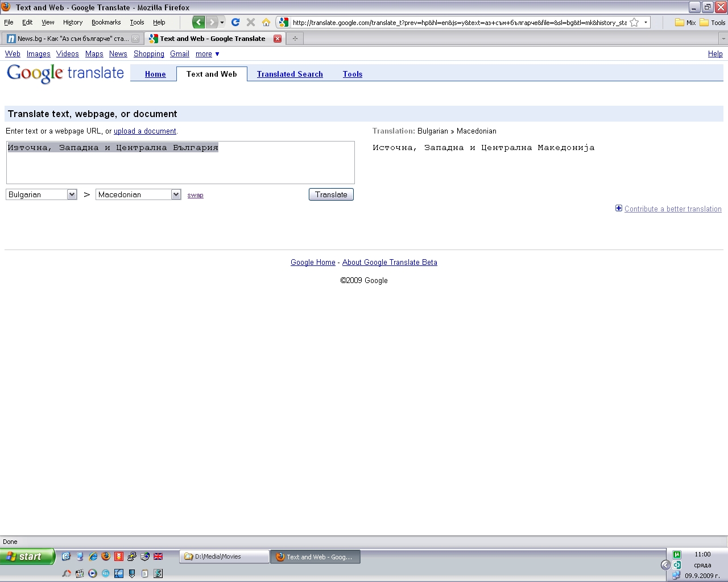Click the Reload page icon
This screenshot has width=728, height=582.
coord(235,22)
